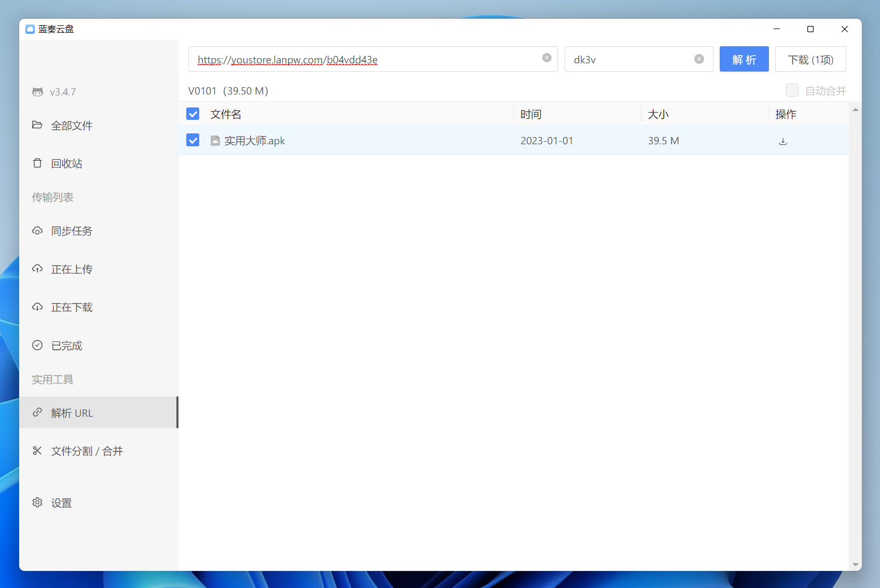Toggle the select-all checkbox beside 文件名
The width and height of the screenshot is (880, 588).
coord(193,114)
